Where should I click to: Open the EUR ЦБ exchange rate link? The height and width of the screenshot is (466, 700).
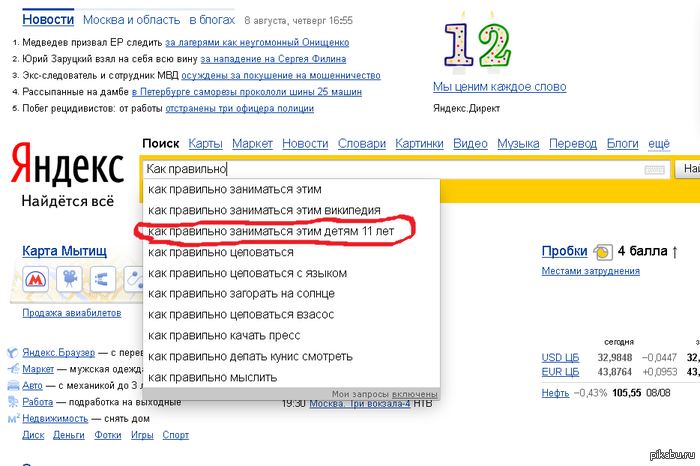[x=560, y=372]
